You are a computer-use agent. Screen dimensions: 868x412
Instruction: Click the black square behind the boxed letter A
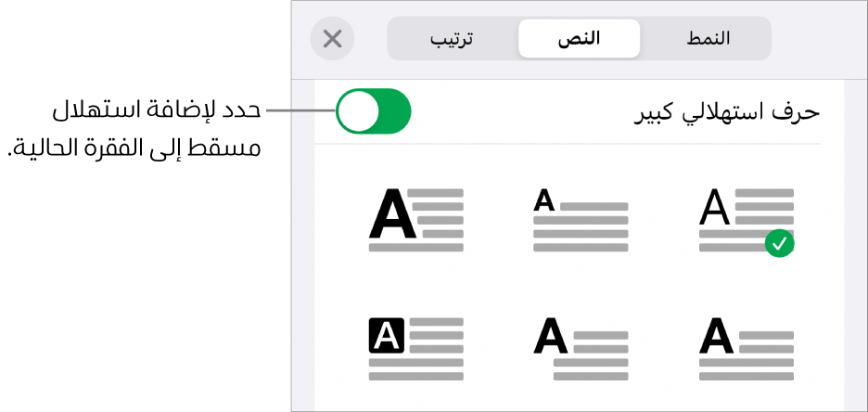pyautogui.click(x=387, y=335)
